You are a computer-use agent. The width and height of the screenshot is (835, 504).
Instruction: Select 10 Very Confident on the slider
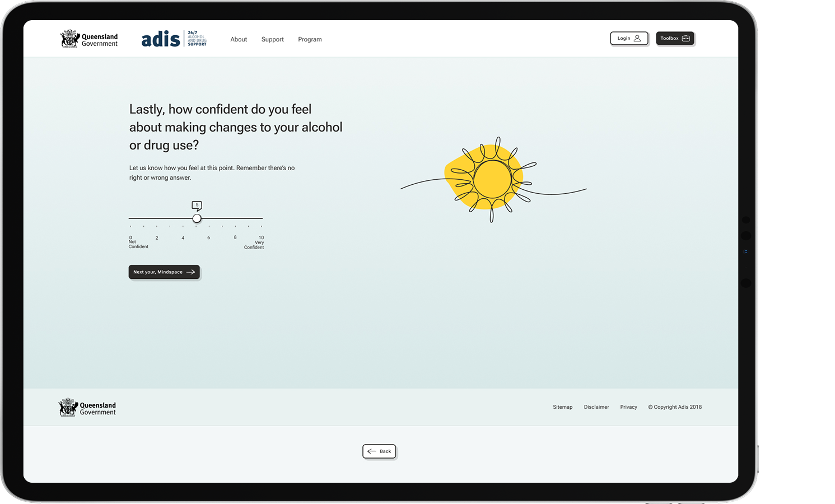coord(262,218)
